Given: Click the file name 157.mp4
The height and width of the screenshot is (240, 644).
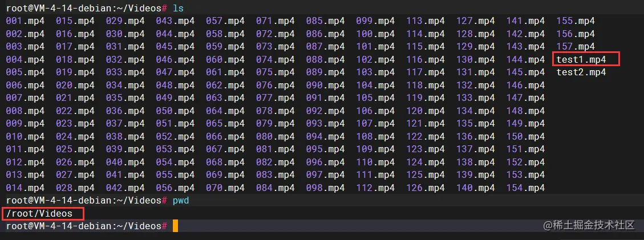Looking at the screenshot, I should 576,47.
